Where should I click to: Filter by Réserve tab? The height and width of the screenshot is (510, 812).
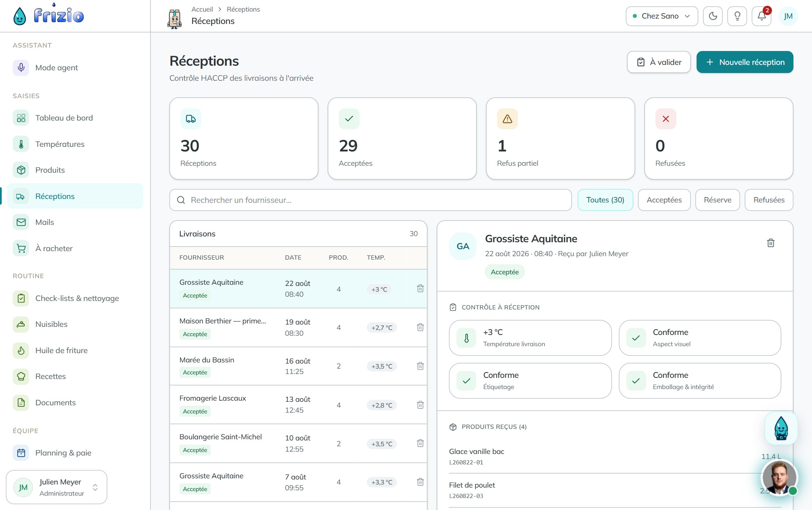click(x=717, y=200)
